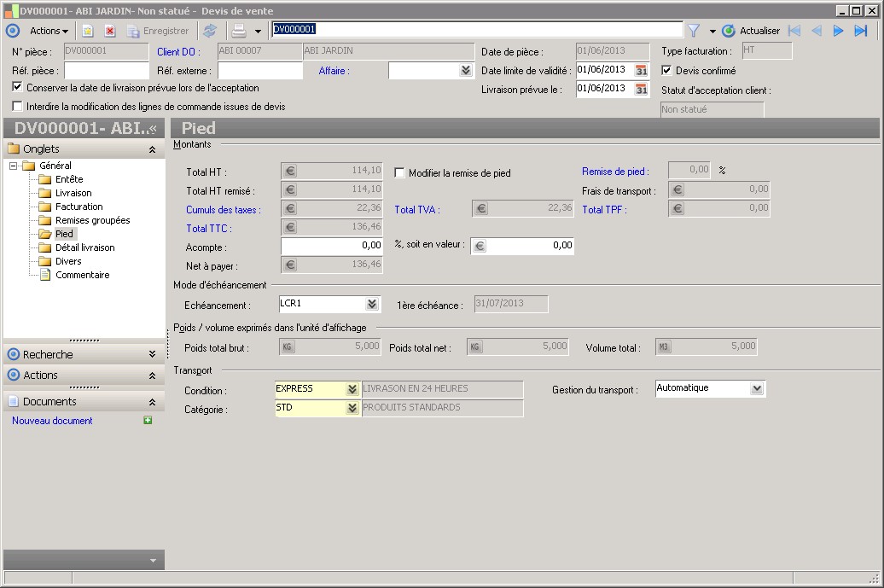Expand the Condition EXPRESS dropdown
This screenshot has height=588, width=884.
click(352, 389)
